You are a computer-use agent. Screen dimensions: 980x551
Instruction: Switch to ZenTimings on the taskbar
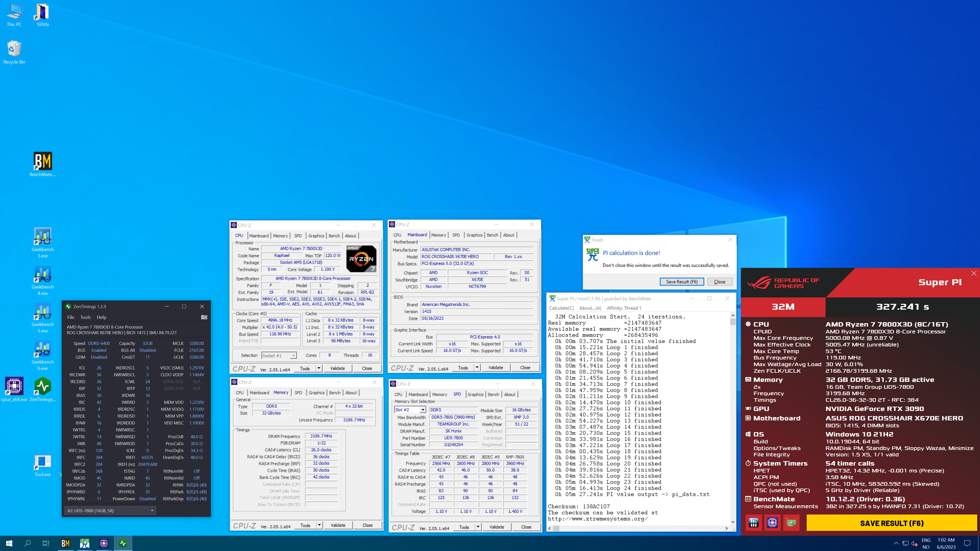[x=122, y=543]
